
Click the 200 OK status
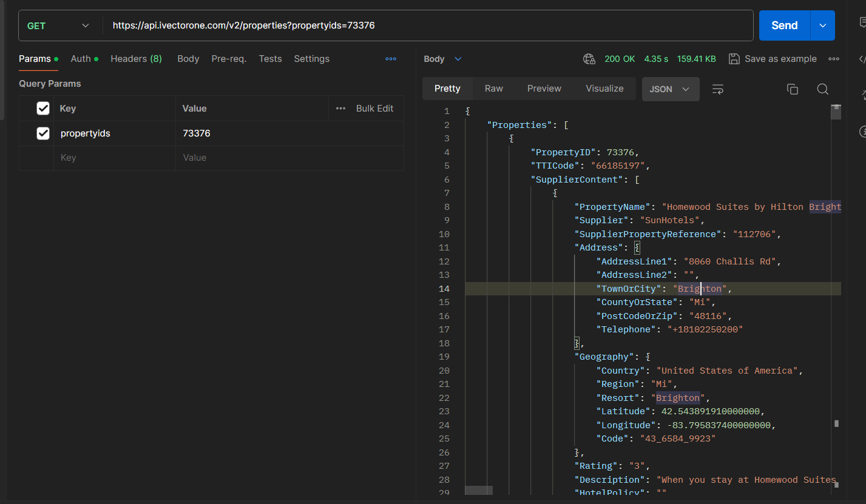click(x=620, y=59)
